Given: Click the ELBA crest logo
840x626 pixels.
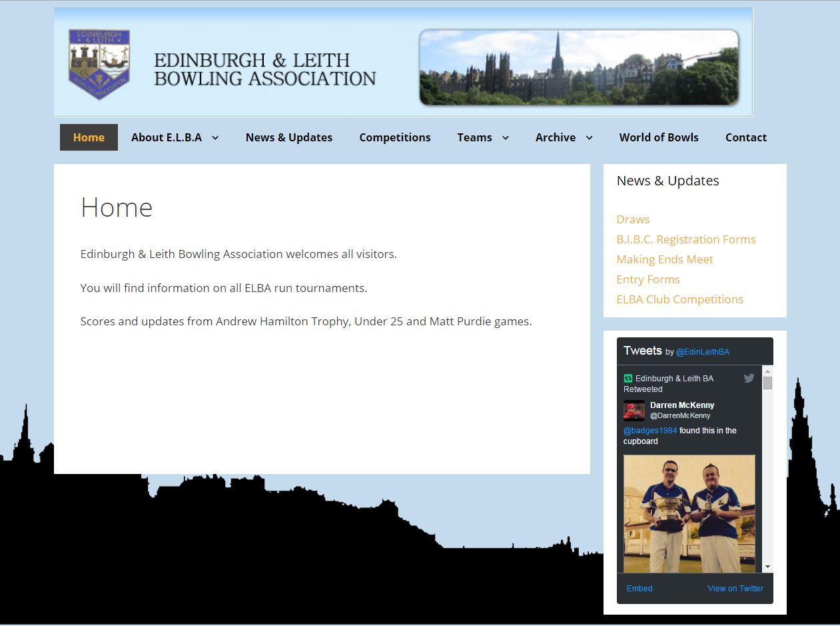Looking at the screenshot, I should pos(99,65).
